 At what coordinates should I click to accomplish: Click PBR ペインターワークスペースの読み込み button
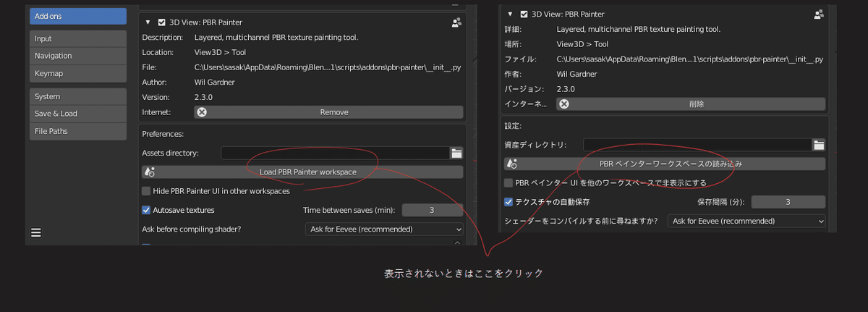click(x=665, y=164)
